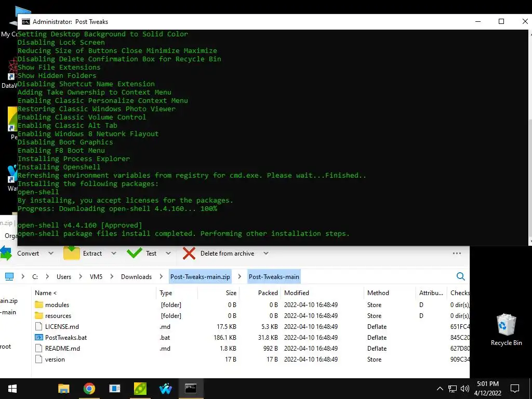Open the search magnifier in PeaZip
532x399 pixels.
(460, 276)
